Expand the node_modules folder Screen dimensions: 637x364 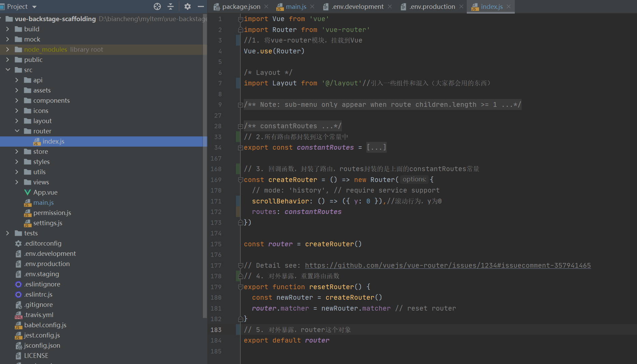coord(7,49)
